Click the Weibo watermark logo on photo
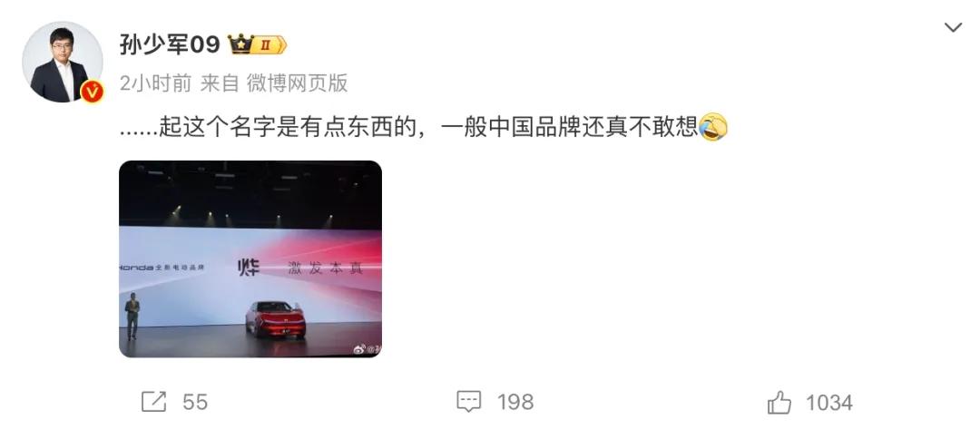The height and width of the screenshot is (429, 980). [x=359, y=349]
